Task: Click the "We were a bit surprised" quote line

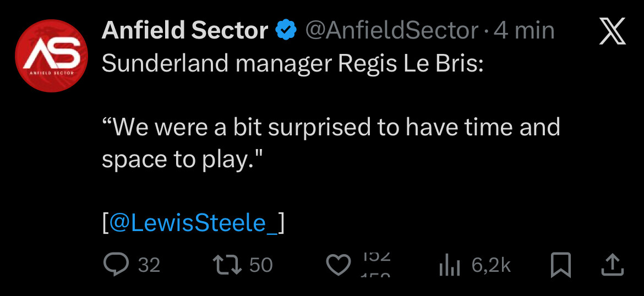Action: pos(330,128)
